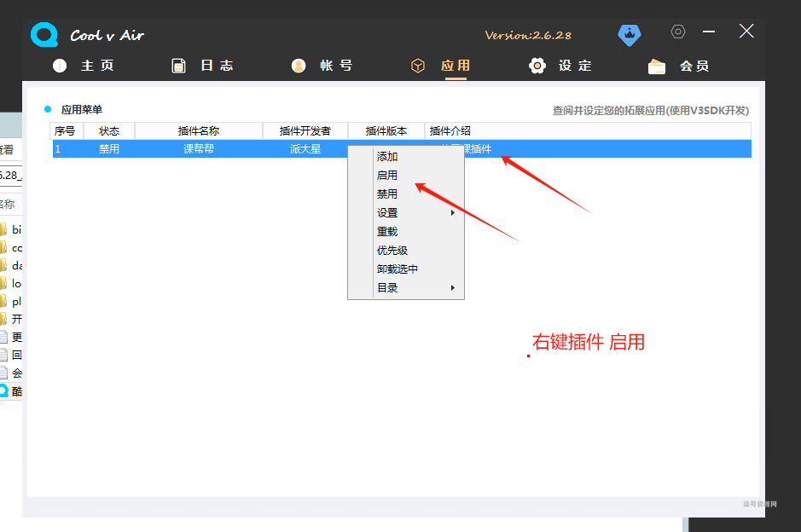Go to the 会员 tab
This screenshot has height=532, width=801.
point(694,66)
